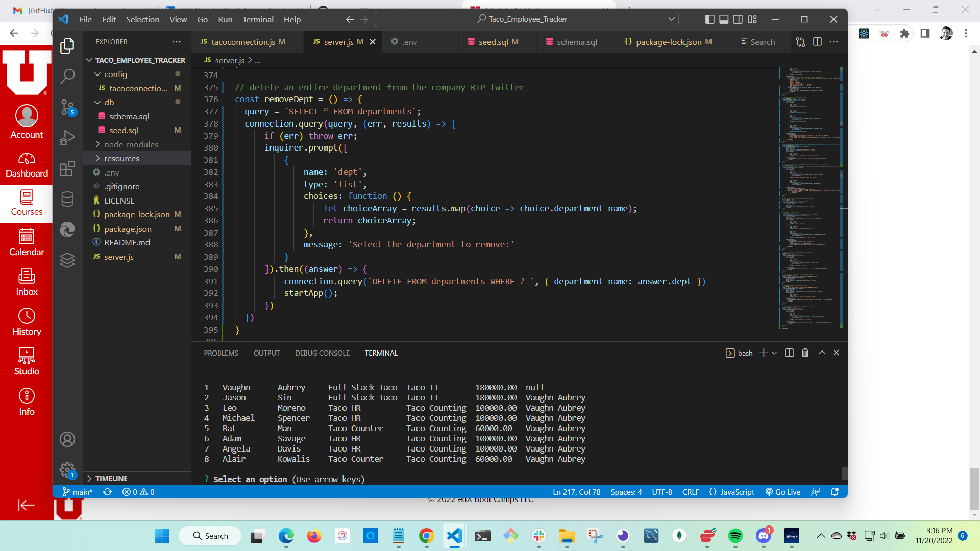
Task: Toggle primary side bar visibility
Action: pyautogui.click(x=709, y=19)
